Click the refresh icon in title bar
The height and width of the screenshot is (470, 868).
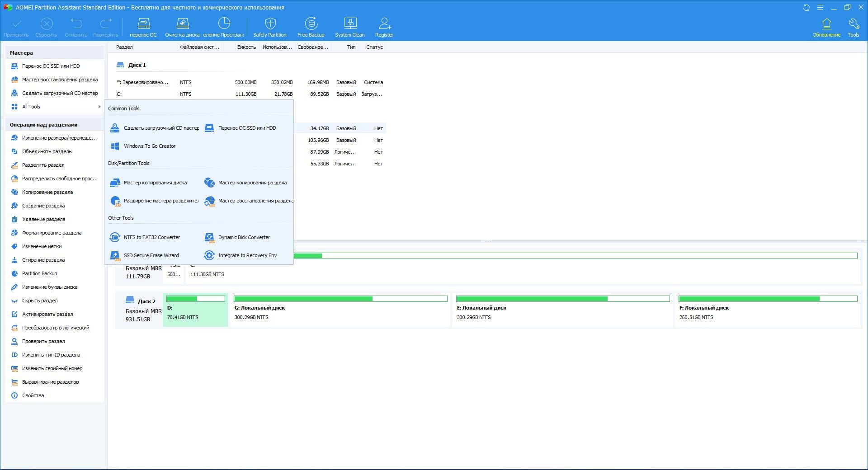(x=806, y=8)
